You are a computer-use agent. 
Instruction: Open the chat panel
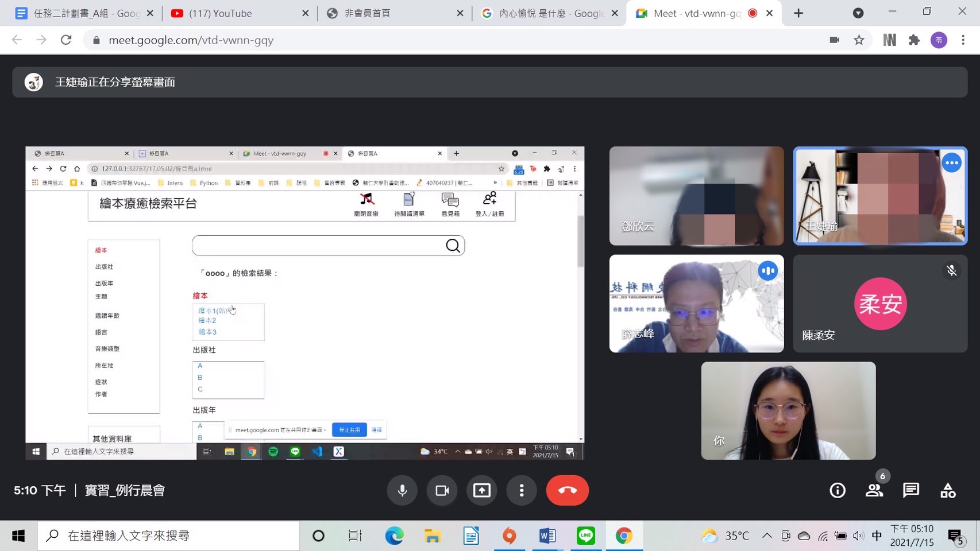pyautogui.click(x=910, y=490)
